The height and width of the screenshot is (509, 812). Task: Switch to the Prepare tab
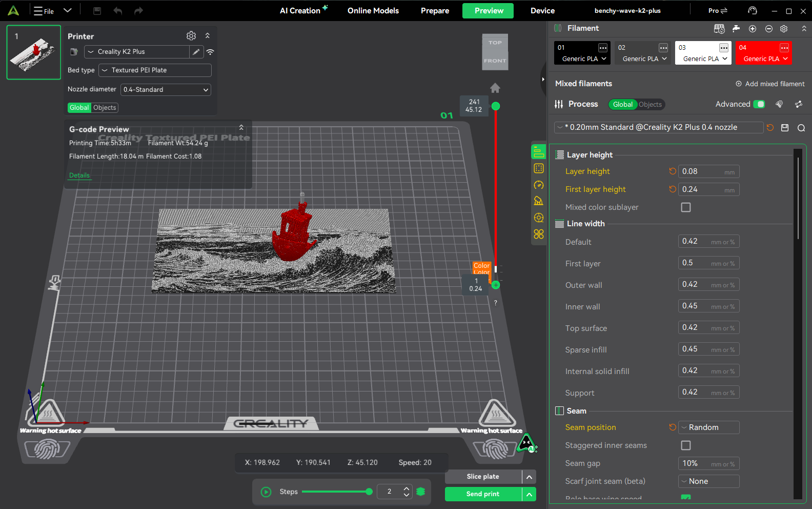[x=435, y=11]
